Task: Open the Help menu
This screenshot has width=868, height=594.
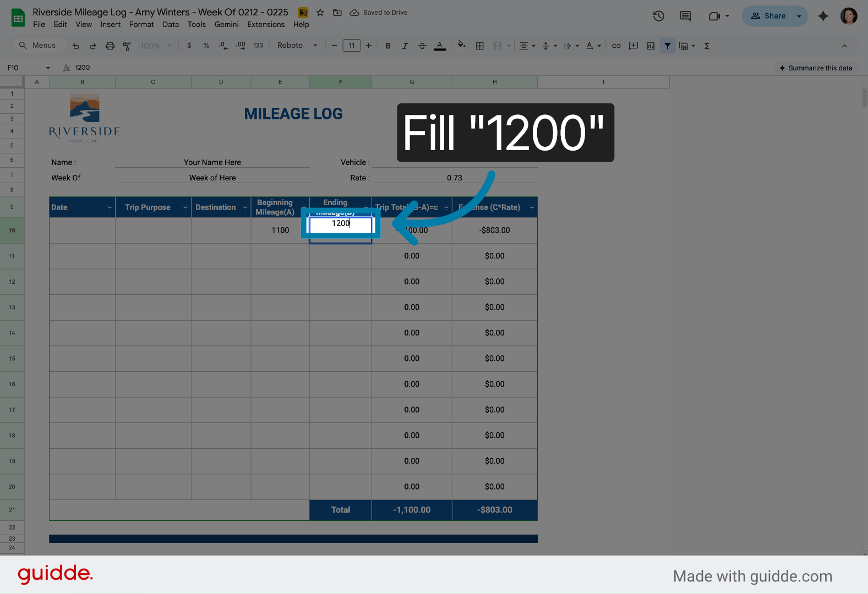Action: pyautogui.click(x=301, y=25)
